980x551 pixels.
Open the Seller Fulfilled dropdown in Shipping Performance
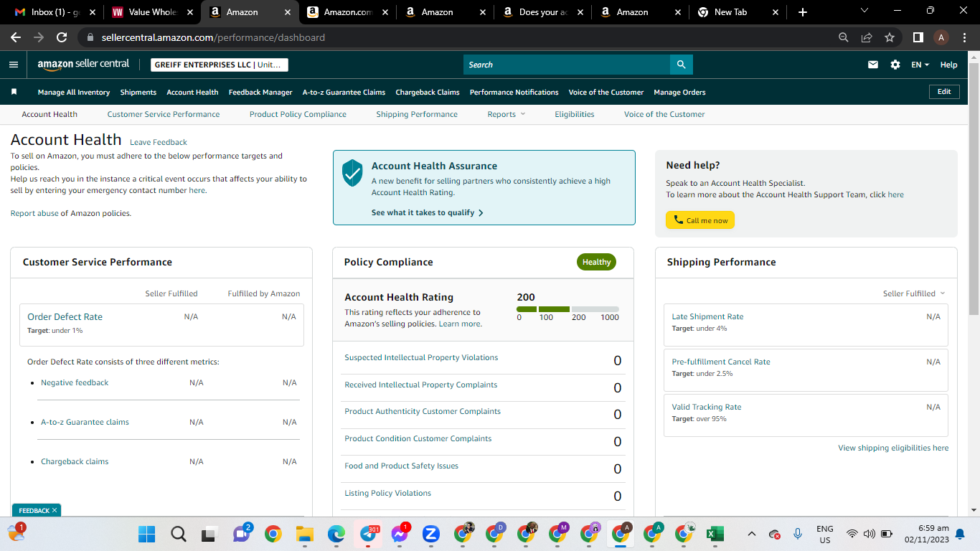pos(914,293)
